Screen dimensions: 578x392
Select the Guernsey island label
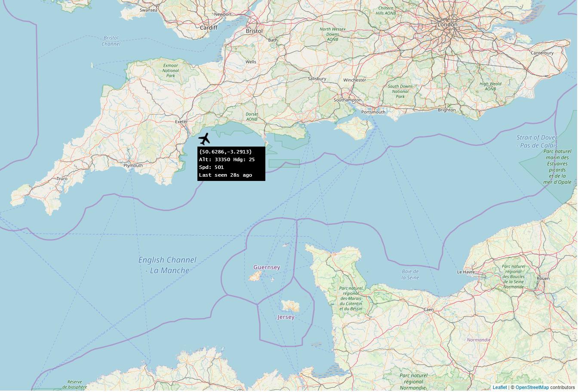pos(267,267)
